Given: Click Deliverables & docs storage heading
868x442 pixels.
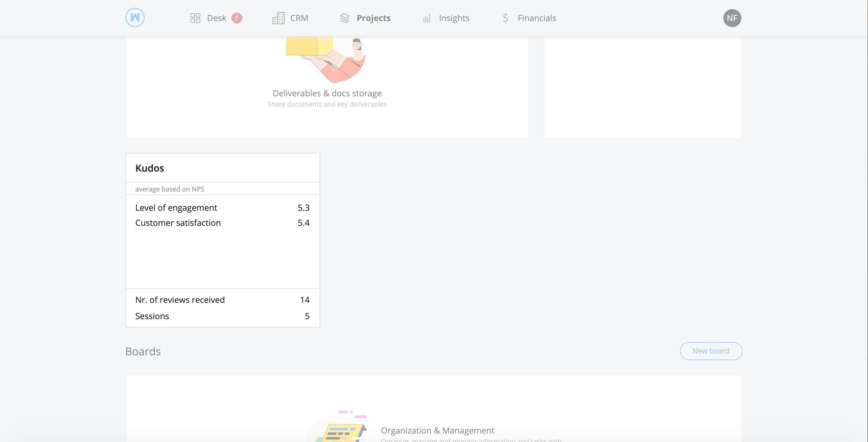Looking at the screenshot, I should (x=327, y=93).
